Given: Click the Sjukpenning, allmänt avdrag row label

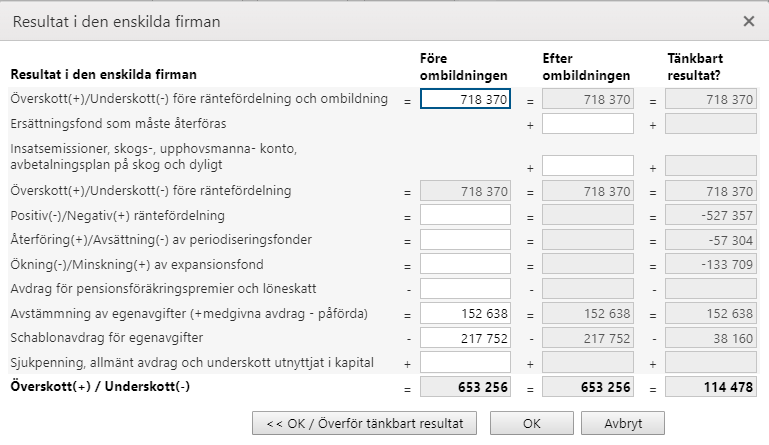Looking at the screenshot, I should tap(192, 362).
